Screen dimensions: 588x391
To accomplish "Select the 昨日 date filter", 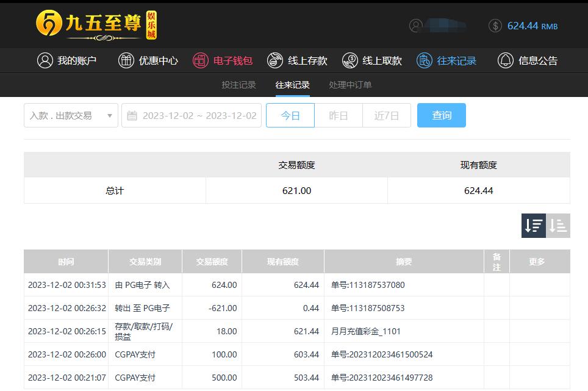I will (x=339, y=115).
